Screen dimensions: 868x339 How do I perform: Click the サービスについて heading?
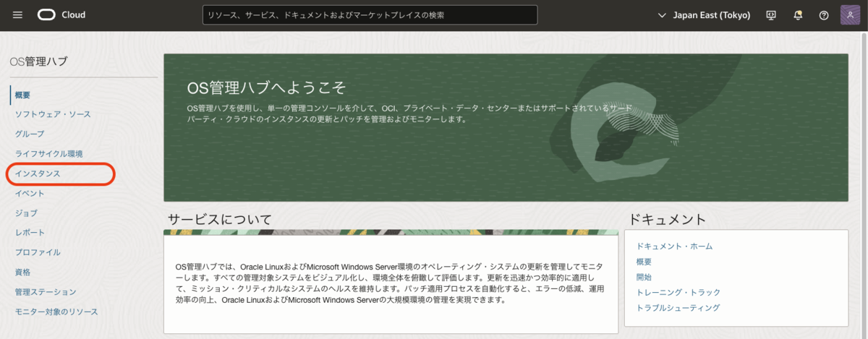tap(220, 218)
